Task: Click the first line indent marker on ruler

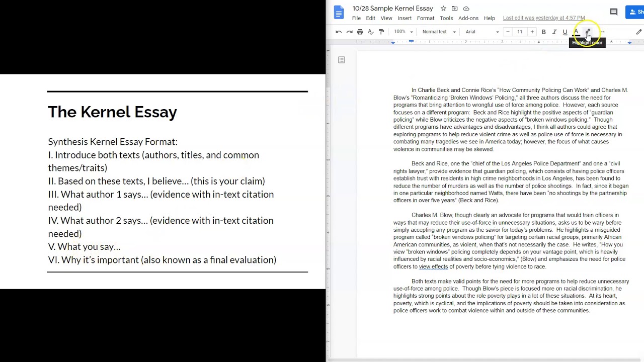Action: click(411, 41)
